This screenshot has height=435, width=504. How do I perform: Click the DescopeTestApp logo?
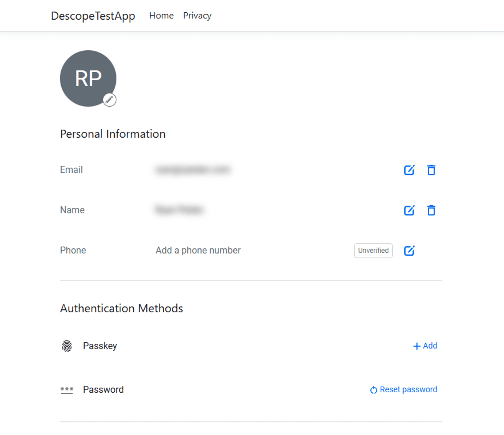point(93,16)
